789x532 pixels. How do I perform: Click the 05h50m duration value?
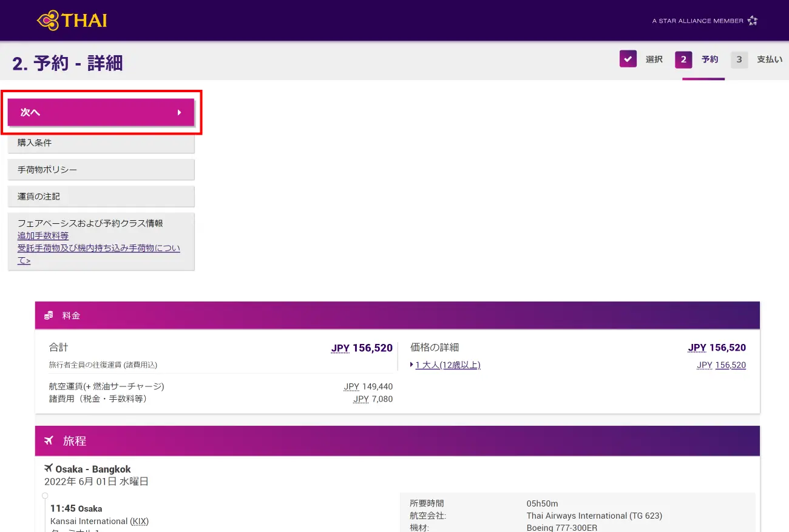(x=542, y=503)
